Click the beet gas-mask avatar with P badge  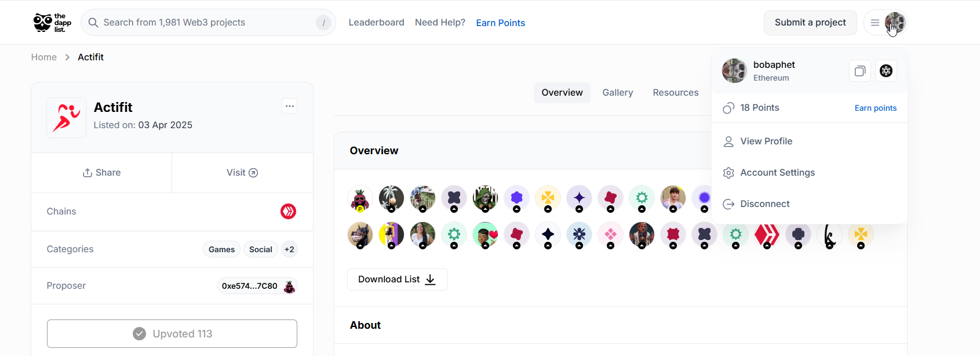pyautogui.click(x=360, y=198)
